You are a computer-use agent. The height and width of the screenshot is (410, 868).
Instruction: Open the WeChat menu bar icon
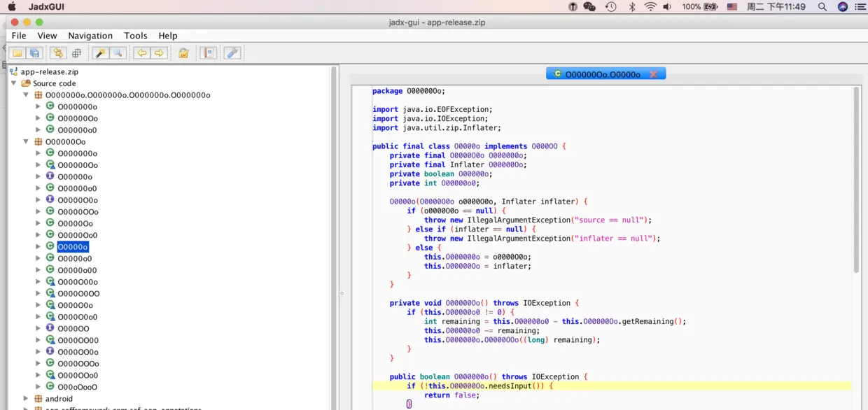(x=589, y=6)
